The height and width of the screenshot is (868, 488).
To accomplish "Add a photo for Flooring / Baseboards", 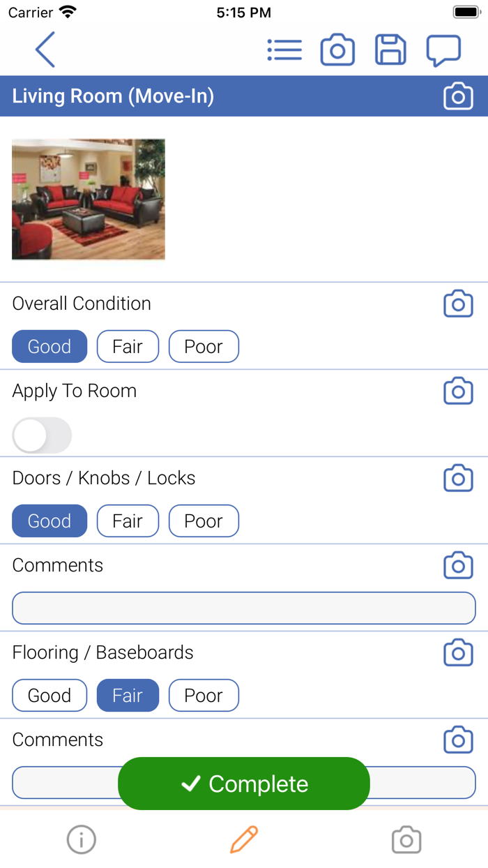I will click(x=458, y=652).
